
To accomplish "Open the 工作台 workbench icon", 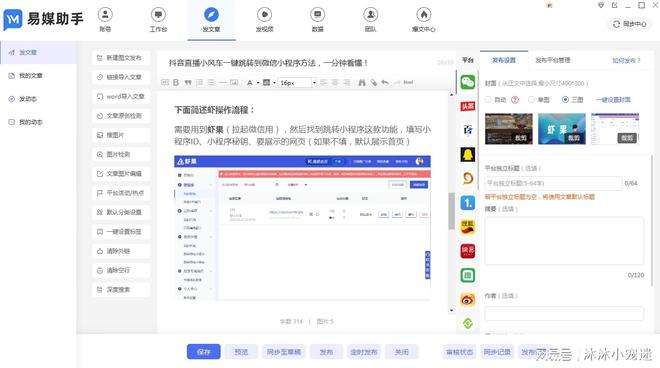I will (158, 15).
